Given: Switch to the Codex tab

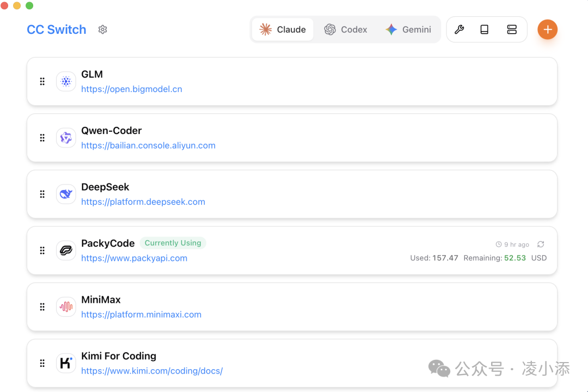Looking at the screenshot, I should [346, 29].
